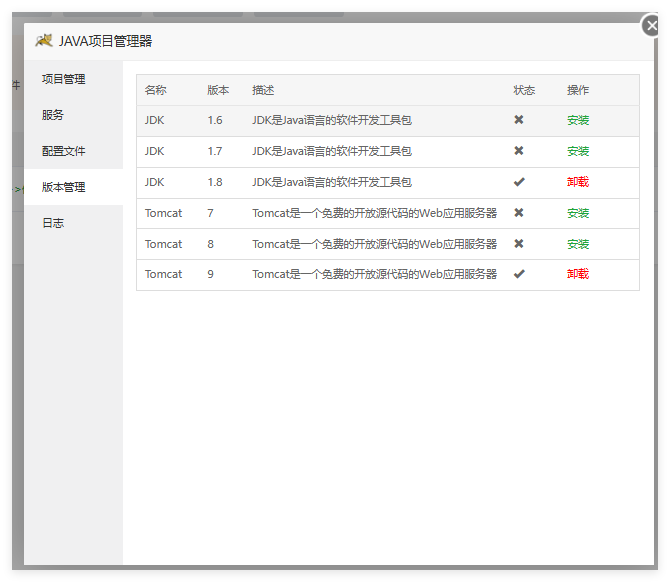
Task: Click Tomcat version number 7
Action: [x=210, y=213]
